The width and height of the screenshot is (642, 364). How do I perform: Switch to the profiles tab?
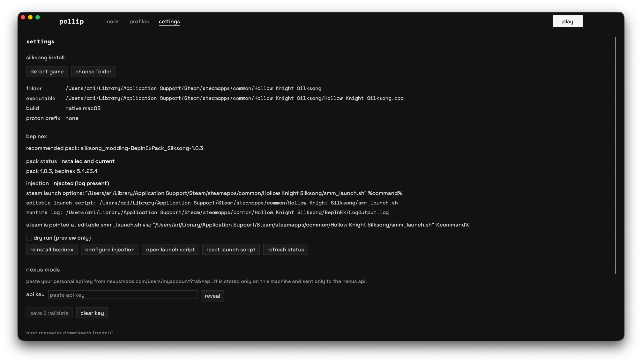pos(139,21)
